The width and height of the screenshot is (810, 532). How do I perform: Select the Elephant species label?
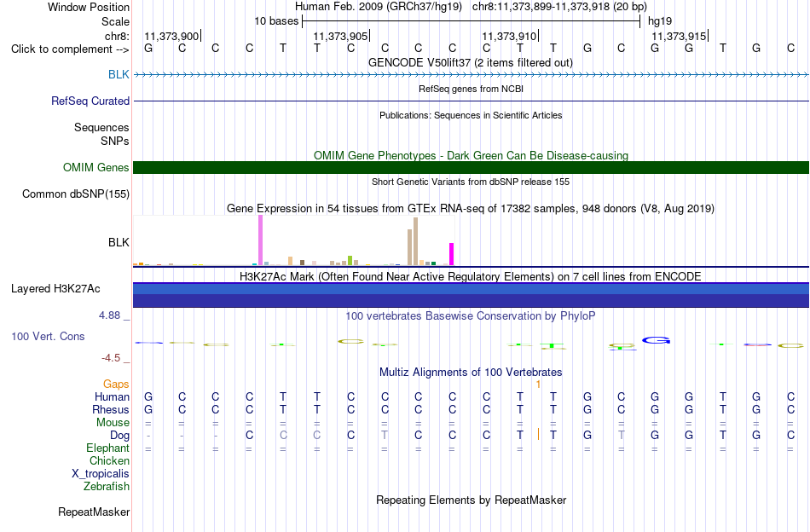coord(108,448)
